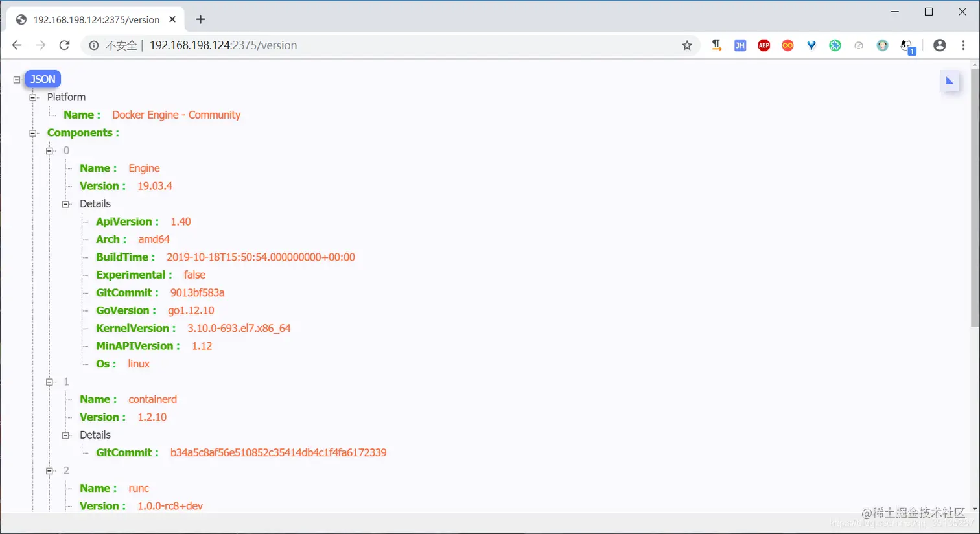Click the Name key under Platform
Image resolution: width=980 pixels, height=534 pixels.
tap(82, 115)
